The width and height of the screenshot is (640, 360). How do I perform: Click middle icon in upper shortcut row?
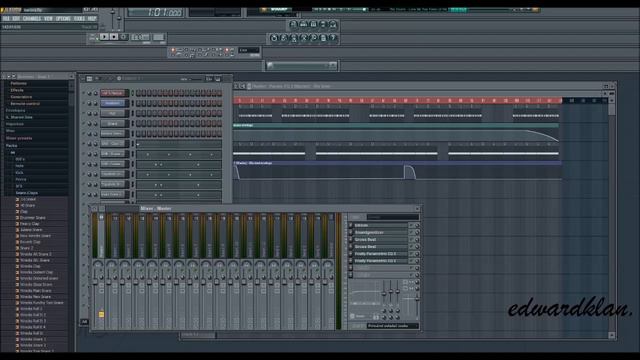[313, 24]
